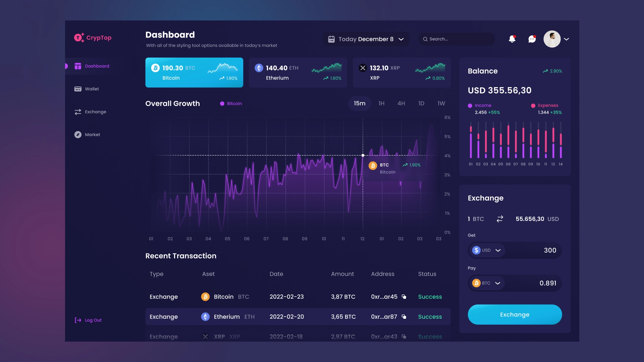Select the 4H interval option

point(401,103)
